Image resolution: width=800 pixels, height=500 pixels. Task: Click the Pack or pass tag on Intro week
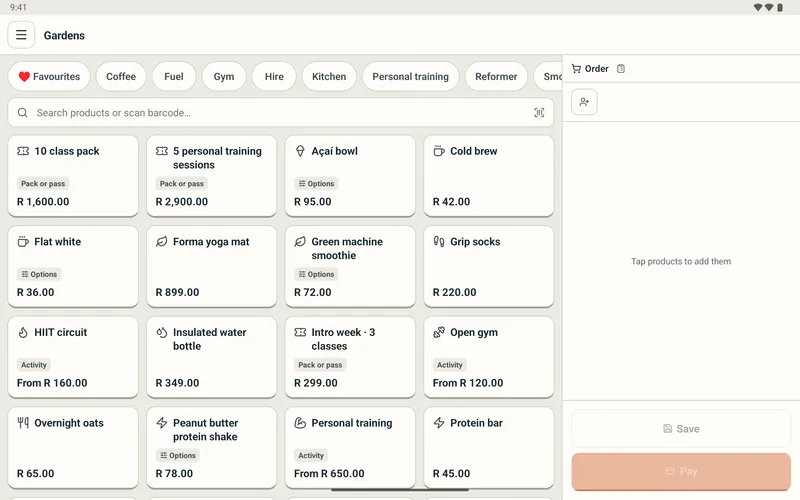(320, 365)
